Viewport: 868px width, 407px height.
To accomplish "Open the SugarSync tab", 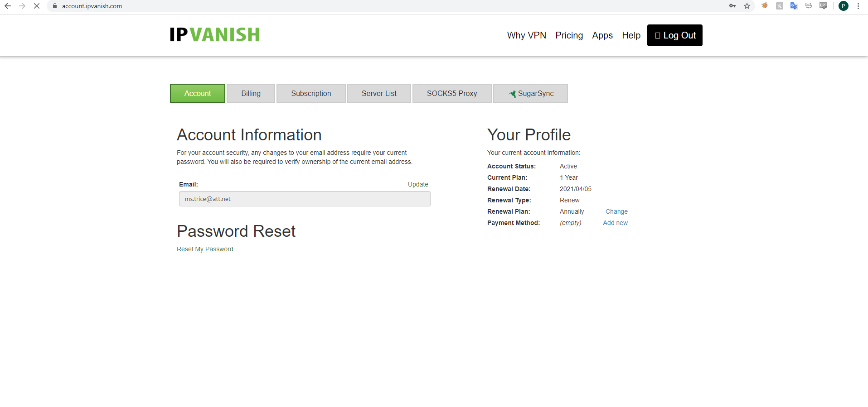I will click(530, 93).
